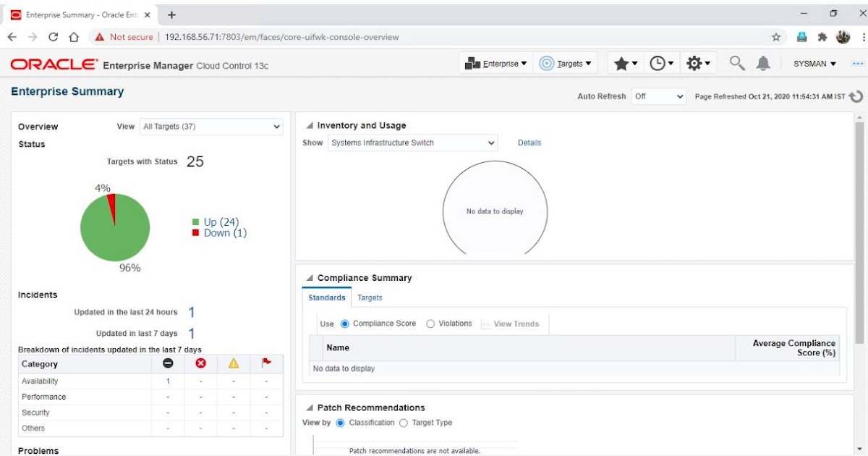Open the global search icon
The image size is (868, 456).
(x=736, y=63)
